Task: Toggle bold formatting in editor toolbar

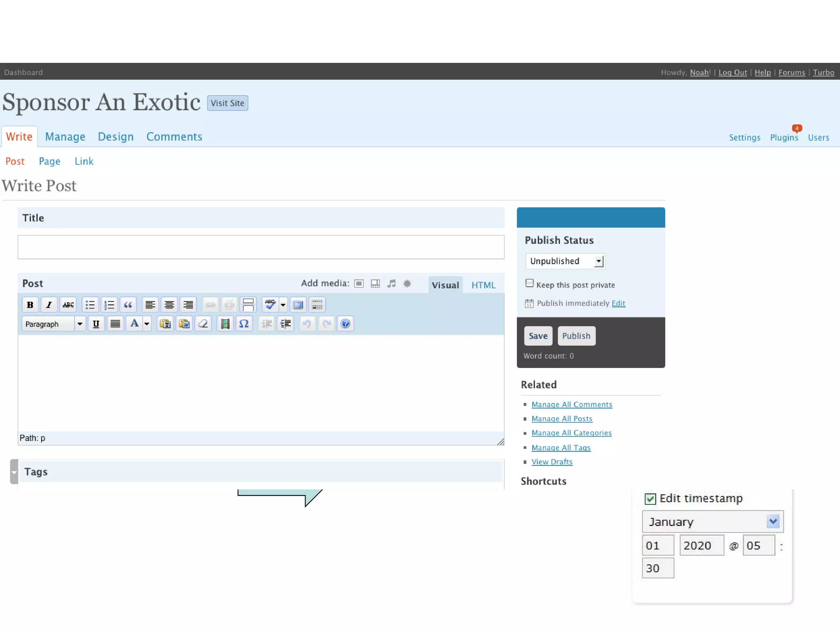Action: 30,305
